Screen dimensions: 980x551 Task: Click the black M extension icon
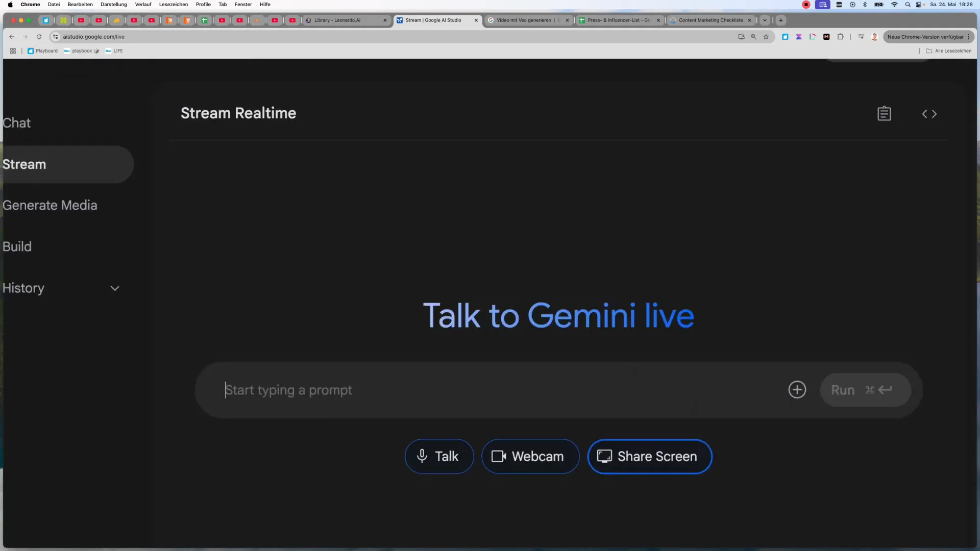(x=826, y=37)
